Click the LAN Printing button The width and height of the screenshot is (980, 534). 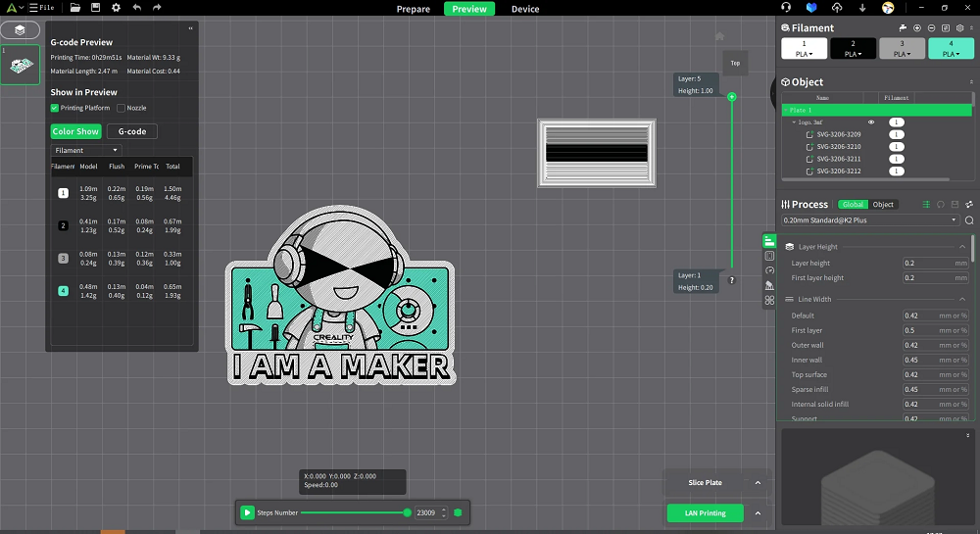click(705, 512)
